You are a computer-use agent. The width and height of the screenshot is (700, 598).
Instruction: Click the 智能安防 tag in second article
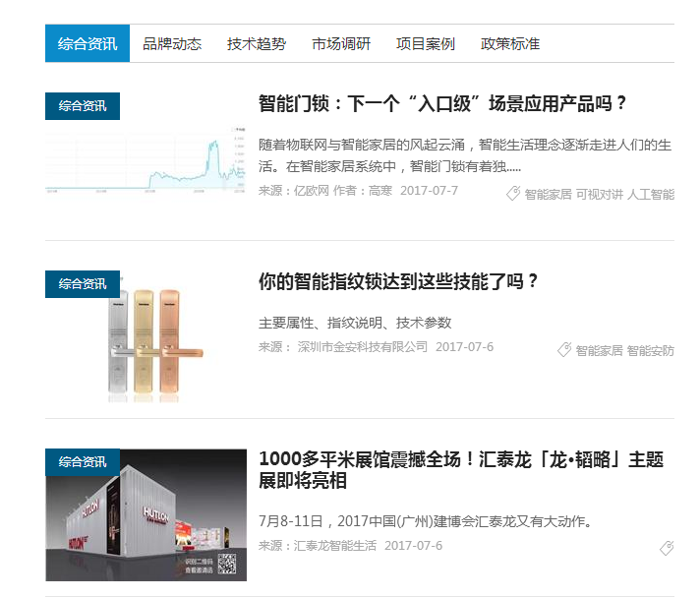pos(651,350)
